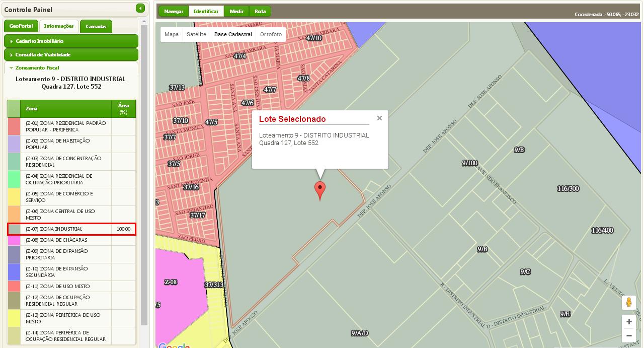Click the 47/10 block label on the map

[314, 38]
